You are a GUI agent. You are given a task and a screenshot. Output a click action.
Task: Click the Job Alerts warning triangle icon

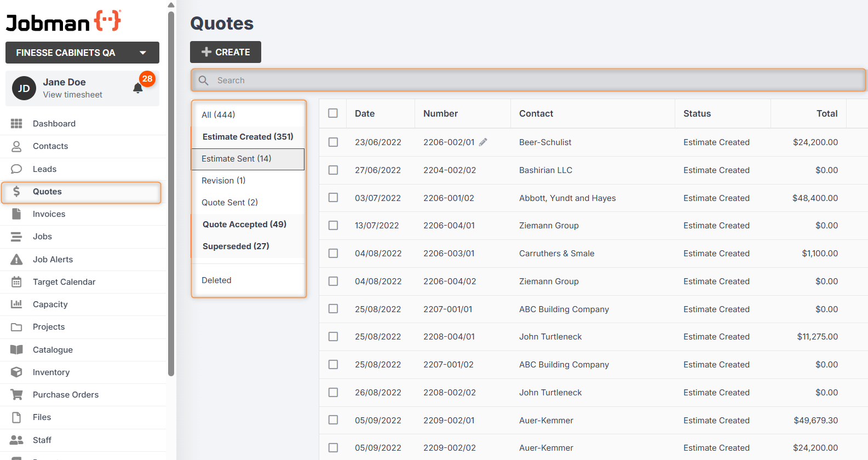[16, 260]
